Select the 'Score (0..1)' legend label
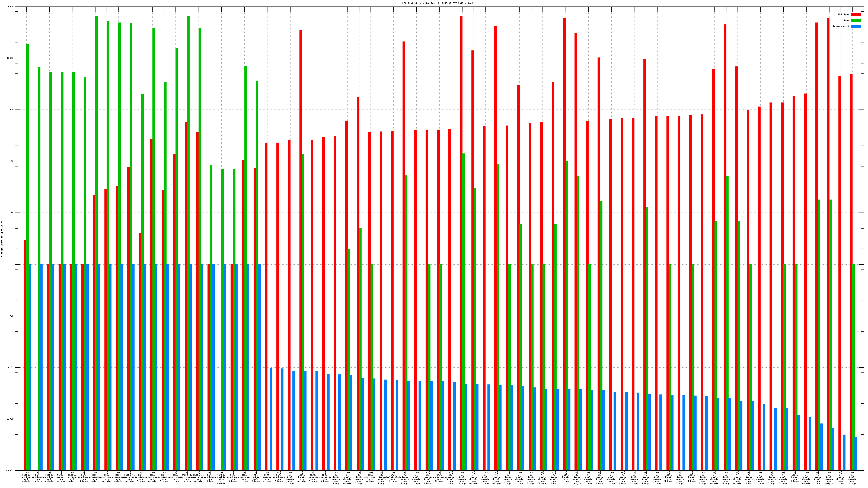868x488 pixels. (841, 26)
